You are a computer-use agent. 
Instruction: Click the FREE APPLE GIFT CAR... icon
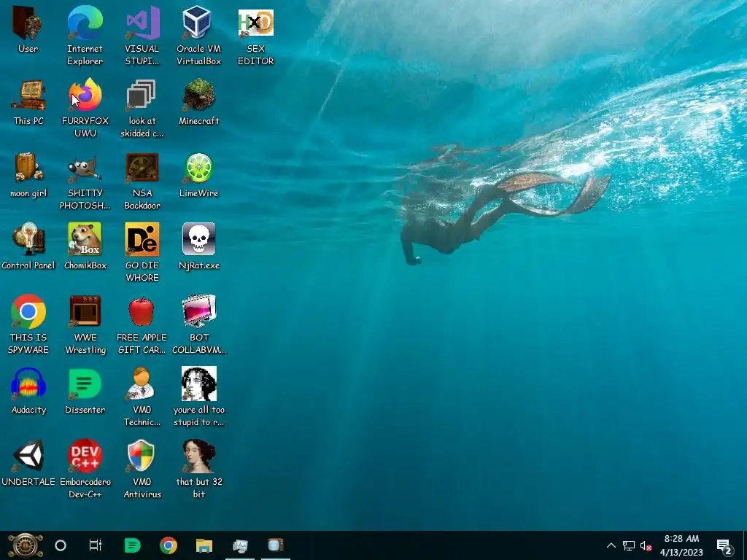(x=142, y=324)
